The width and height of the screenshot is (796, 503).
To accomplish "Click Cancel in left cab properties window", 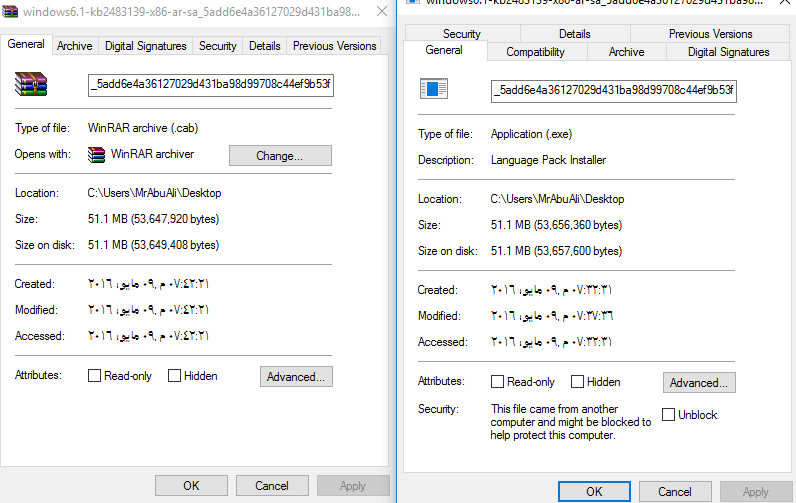I will pyautogui.click(x=272, y=486).
